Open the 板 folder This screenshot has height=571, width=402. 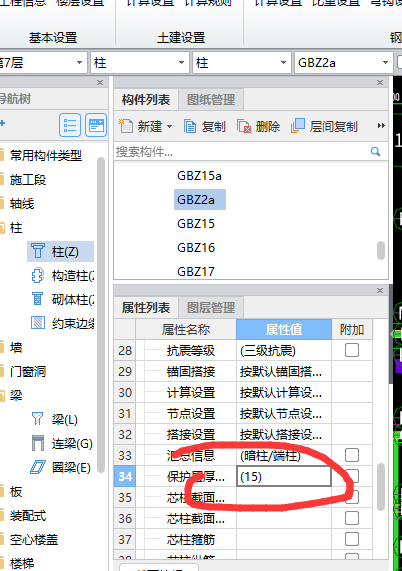pyautogui.click(x=2, y=492)
